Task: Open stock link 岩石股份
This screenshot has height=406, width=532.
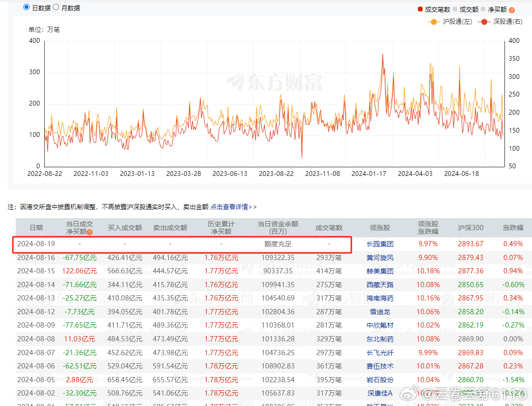Action: click(x=380, y=379)
